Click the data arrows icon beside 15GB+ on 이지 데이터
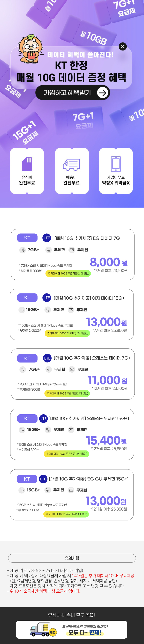The image size is (144, 644). (x=22, y=310)
